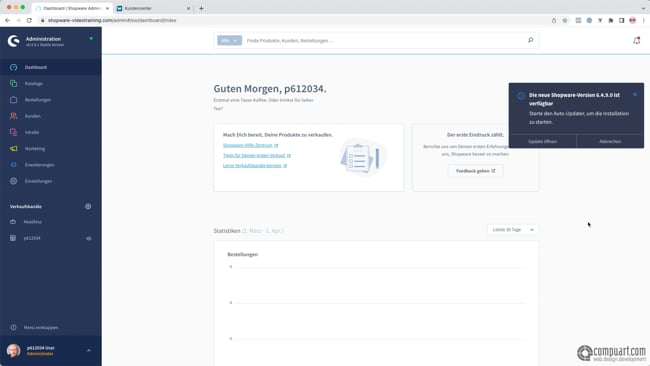Open the Letzte 30 Tage dropdown

[513, 230]
